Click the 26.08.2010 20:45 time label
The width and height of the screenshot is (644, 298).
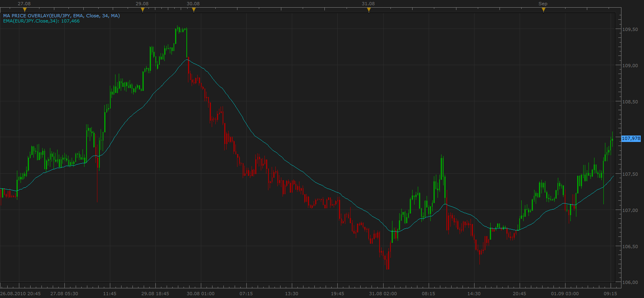coord(21,294)
